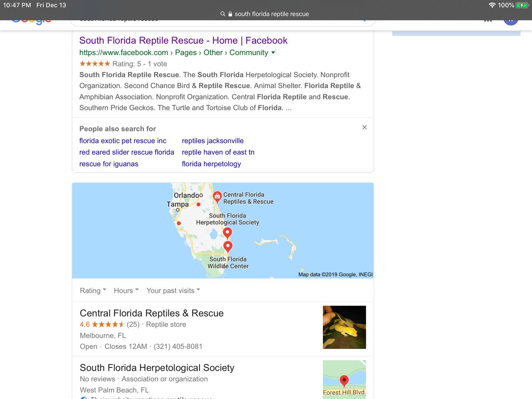532x399 pixels.
Task: Click 'reptiles jacksonville' related search
Action: coord(213,141)
